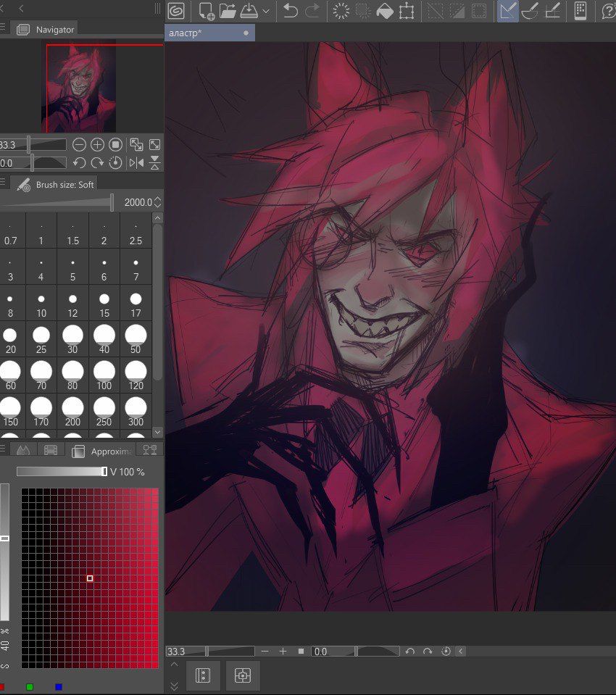Click the Clear (delete) toolbar icon
Viewport: 616px width, 695px height.
pyautogui.click(x=341, y=11)
